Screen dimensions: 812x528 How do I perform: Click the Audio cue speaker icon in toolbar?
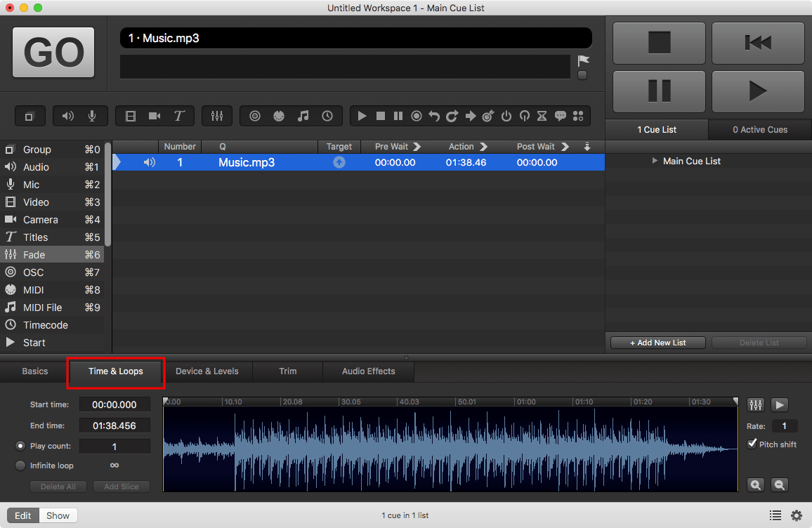[68, 116]
